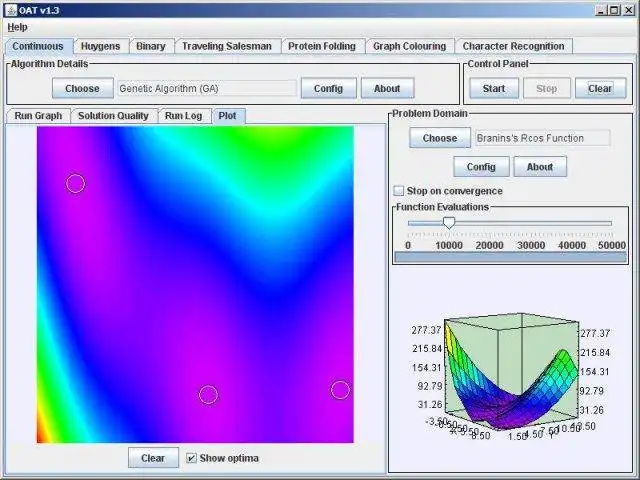This screenshot has height=480, width=640.
Task: Maximize the OAT window
Action: (614, 10)
